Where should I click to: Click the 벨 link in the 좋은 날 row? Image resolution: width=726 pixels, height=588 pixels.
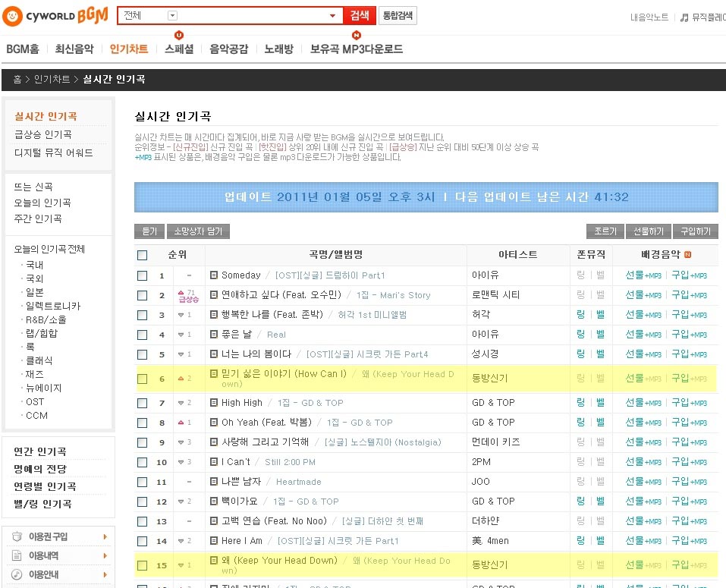click(x=601, y=335)
